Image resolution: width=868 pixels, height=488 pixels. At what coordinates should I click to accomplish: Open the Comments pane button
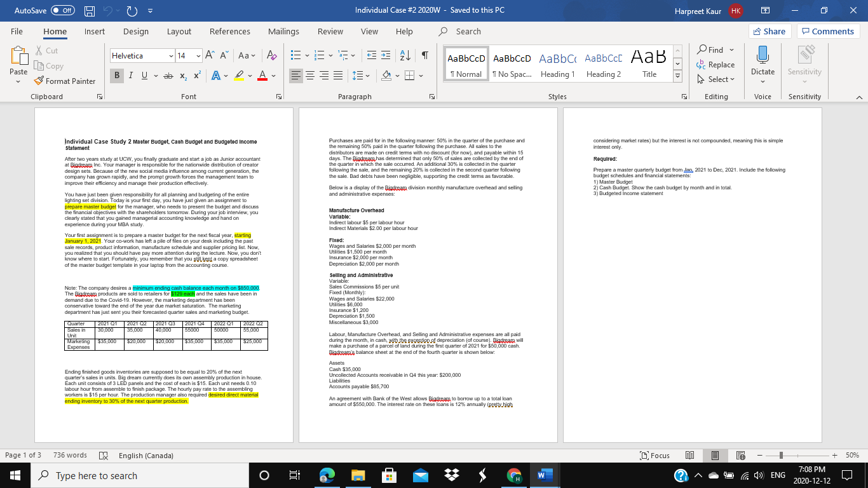(827, 31)
